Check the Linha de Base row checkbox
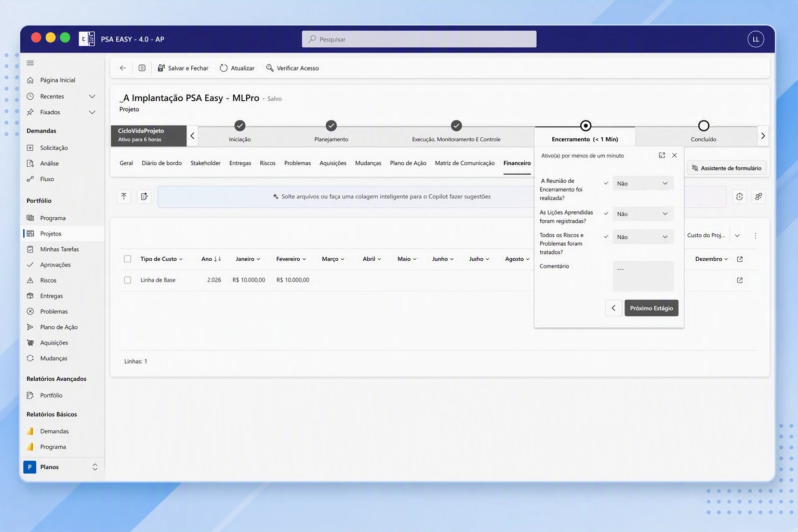 click(x=127, y=280)
